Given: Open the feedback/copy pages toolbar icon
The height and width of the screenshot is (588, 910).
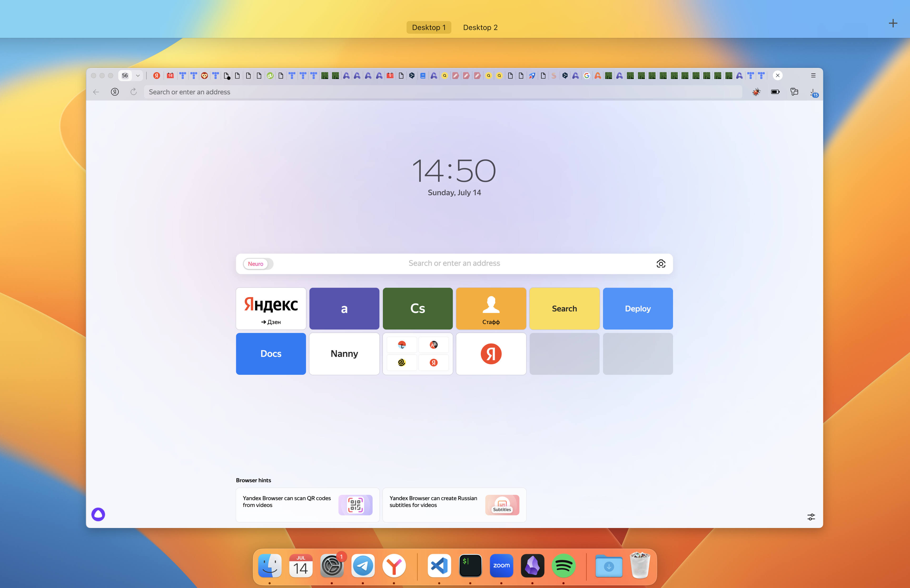Looking at the screenshot, I should click(794, 92).
